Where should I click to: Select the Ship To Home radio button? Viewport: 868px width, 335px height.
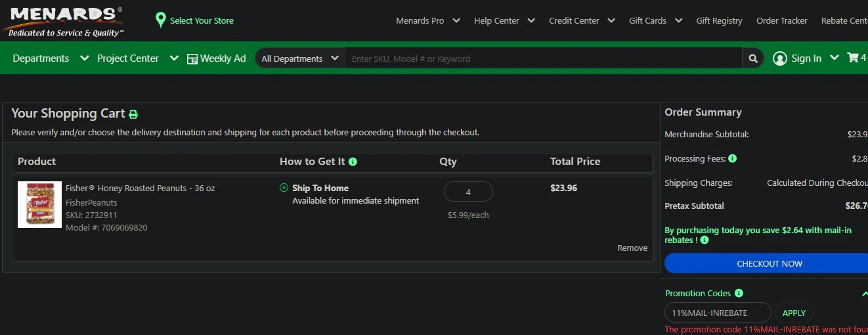pos(284,188)
